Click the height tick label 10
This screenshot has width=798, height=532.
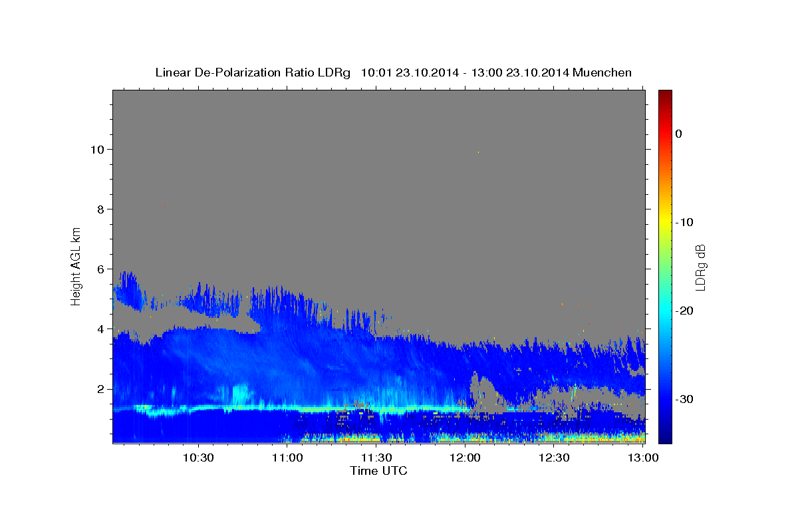[x=97, y=149]
